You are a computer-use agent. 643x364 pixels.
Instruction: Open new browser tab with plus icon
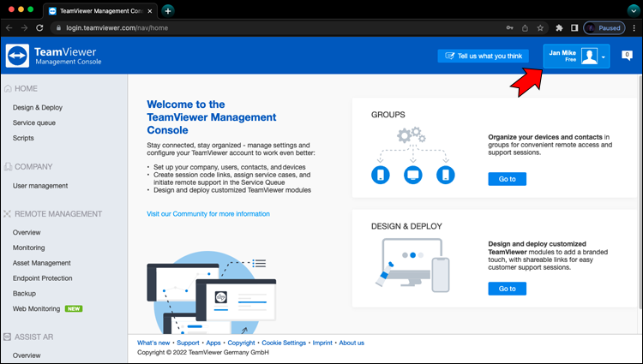coord(168,11)
